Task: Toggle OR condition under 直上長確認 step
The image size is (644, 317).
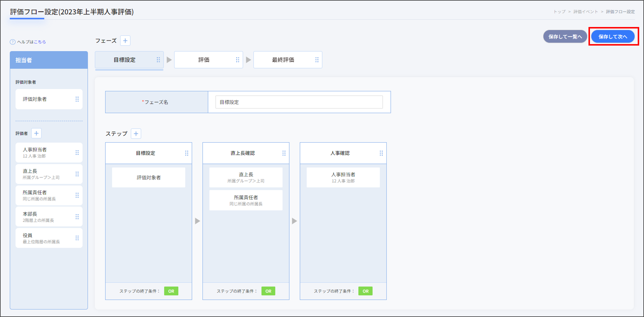Action: click(268, 291)
